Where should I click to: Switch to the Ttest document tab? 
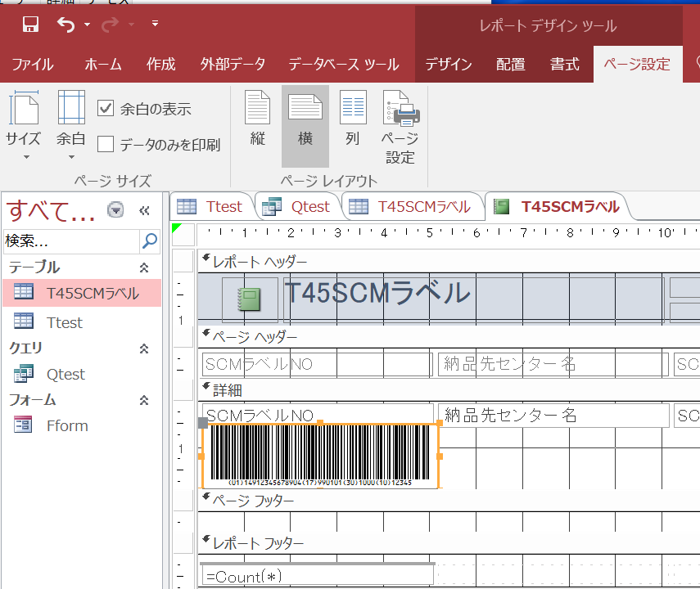click(x=213, y=207)
